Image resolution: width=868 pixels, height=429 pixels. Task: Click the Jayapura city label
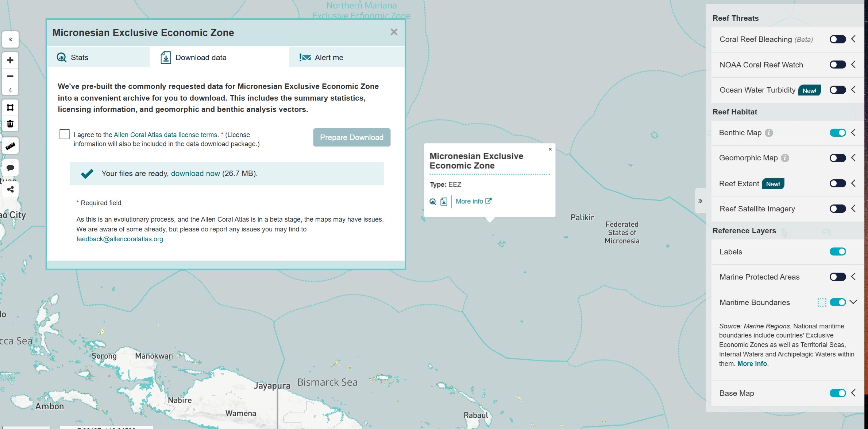(x=272, y=386)
